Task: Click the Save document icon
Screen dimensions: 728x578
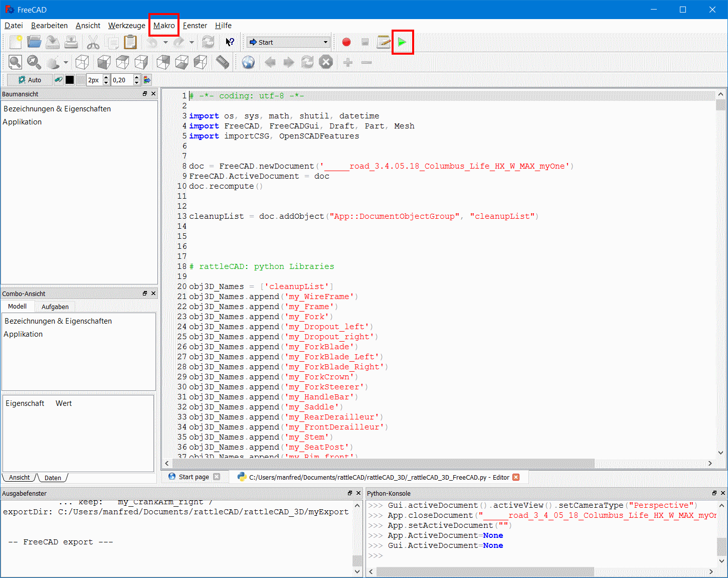Action: (53, 42)
